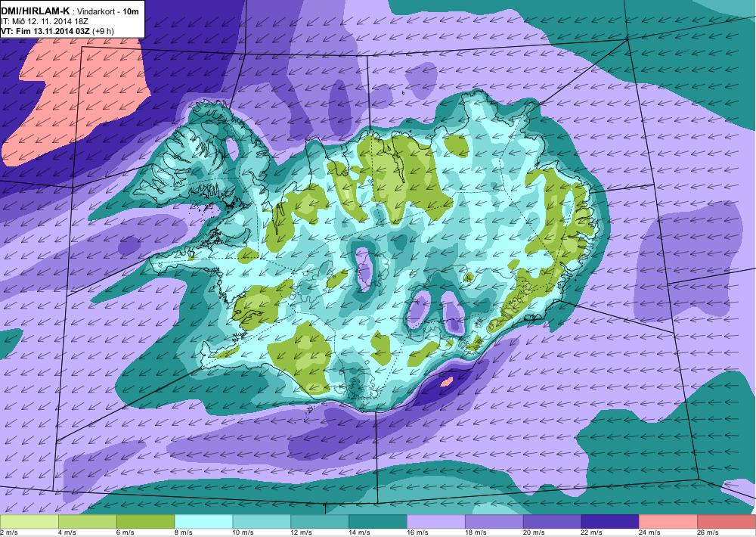Pick the olive green 6 m/s legend swatch
The height and width of the screenshot is (537, 756).
[146, 522]
